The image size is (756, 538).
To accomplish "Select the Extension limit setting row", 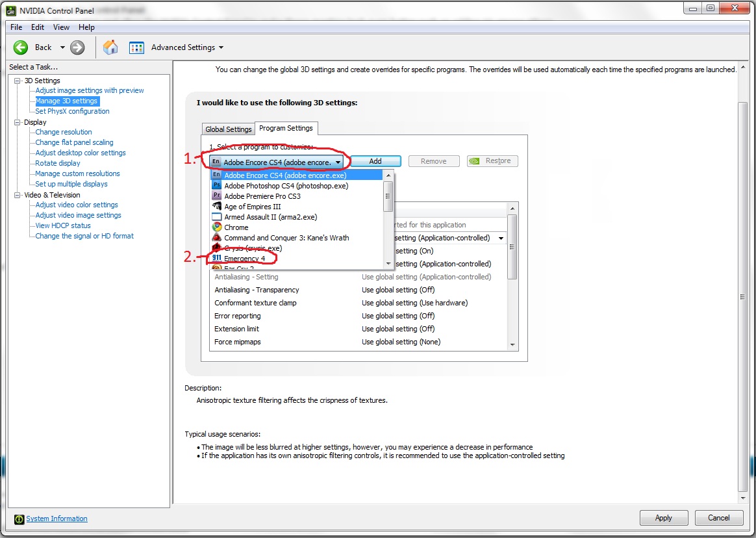I will 359,329.
